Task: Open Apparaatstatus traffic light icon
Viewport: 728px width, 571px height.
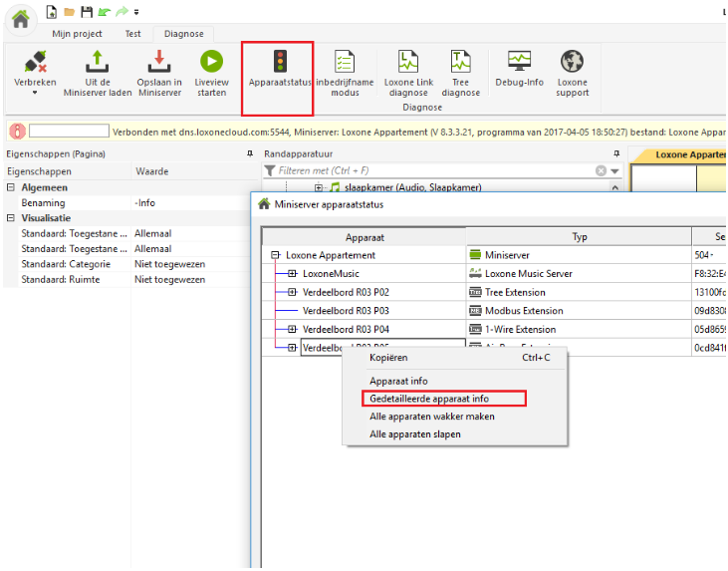Action: pos(278,62)
